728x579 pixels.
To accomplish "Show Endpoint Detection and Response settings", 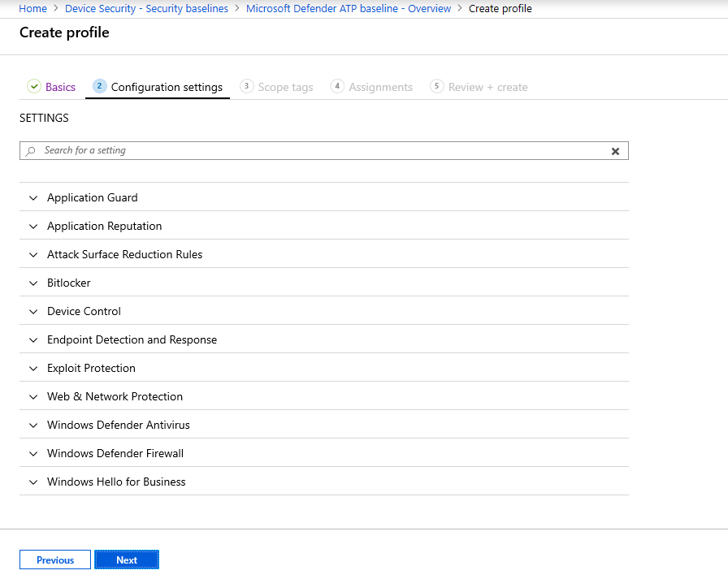I will point(132,339).
